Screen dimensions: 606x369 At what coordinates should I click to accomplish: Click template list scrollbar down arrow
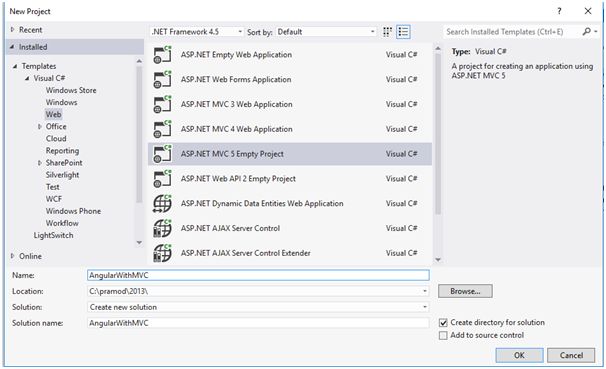click(x=438, y=260)
